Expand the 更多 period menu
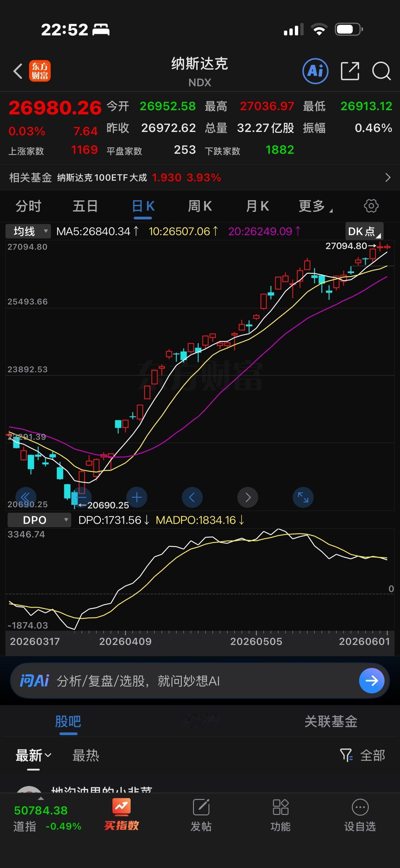 point(315,206)
